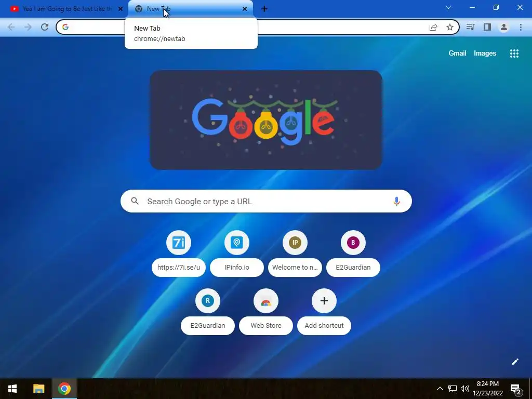The width and height of the screenshot is (532, 399).
Task: Open network status tray icon
Action: click(453, 389)
